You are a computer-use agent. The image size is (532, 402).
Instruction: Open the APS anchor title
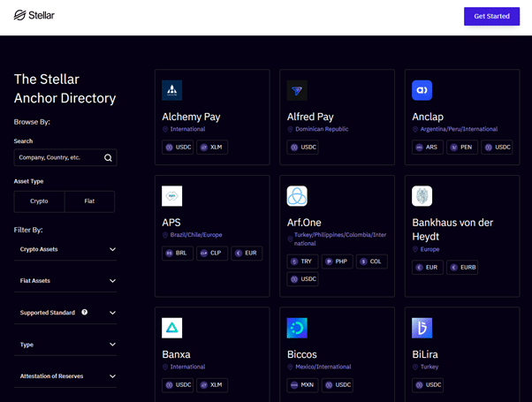(x=171, y=223)
